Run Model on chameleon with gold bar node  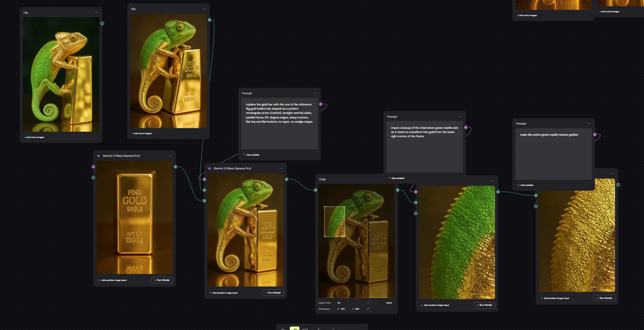[273, 293]
